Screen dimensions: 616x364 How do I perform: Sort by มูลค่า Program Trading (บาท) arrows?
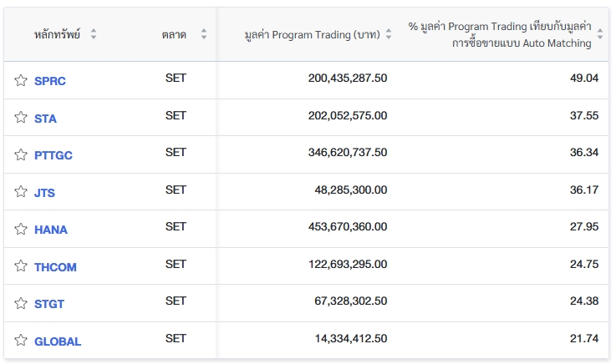[388, 34]
